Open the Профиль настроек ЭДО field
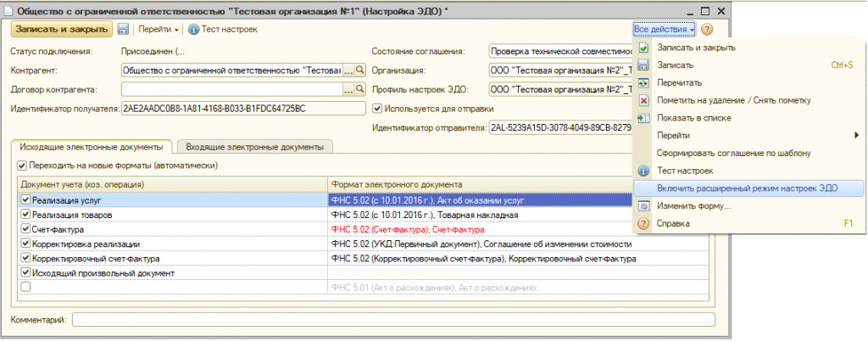This screenshot has width=868, height=342. (x=561, y=89)
